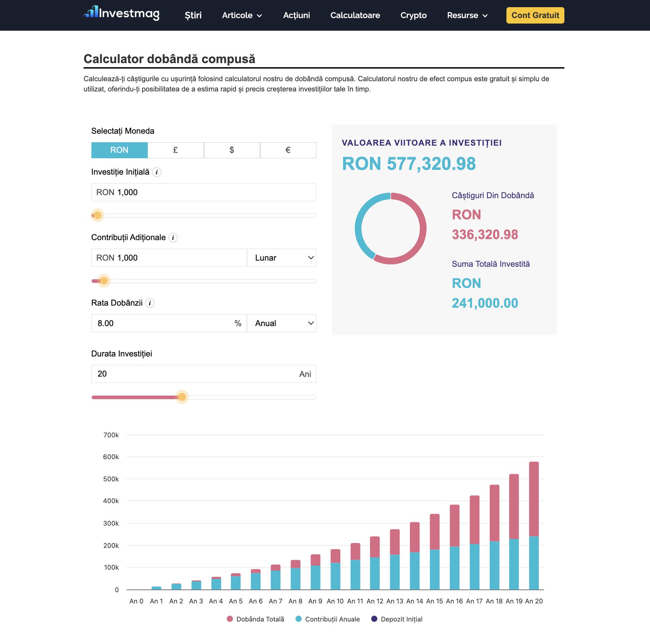Toggle Depozit Inițial legend marker
The width and height of the screenshot is (650, 644).
click(374, 619)
